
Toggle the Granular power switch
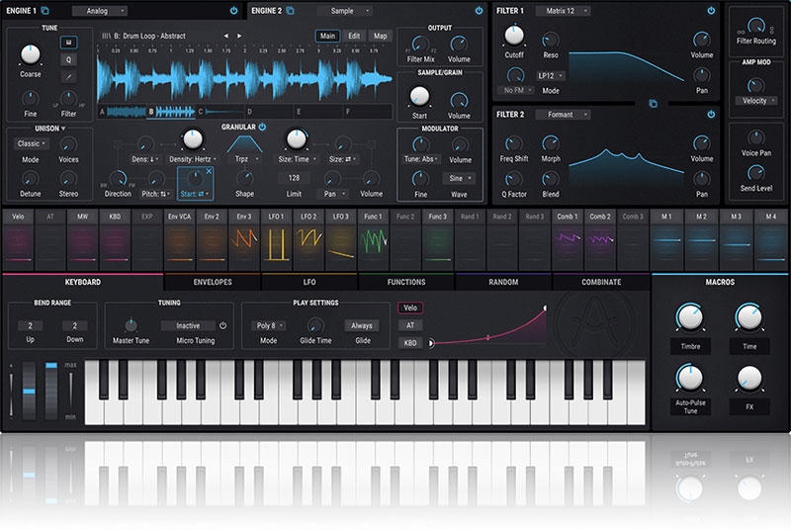tap(263, 127)
